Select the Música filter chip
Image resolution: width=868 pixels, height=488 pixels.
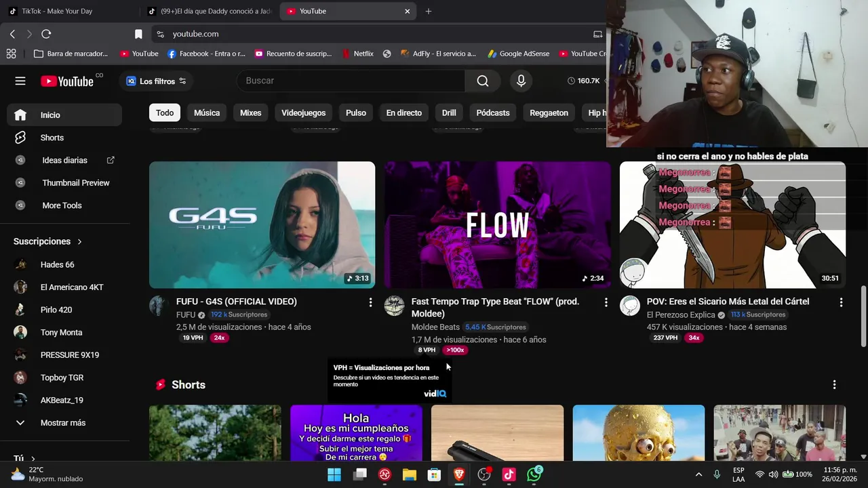point(207,113)
